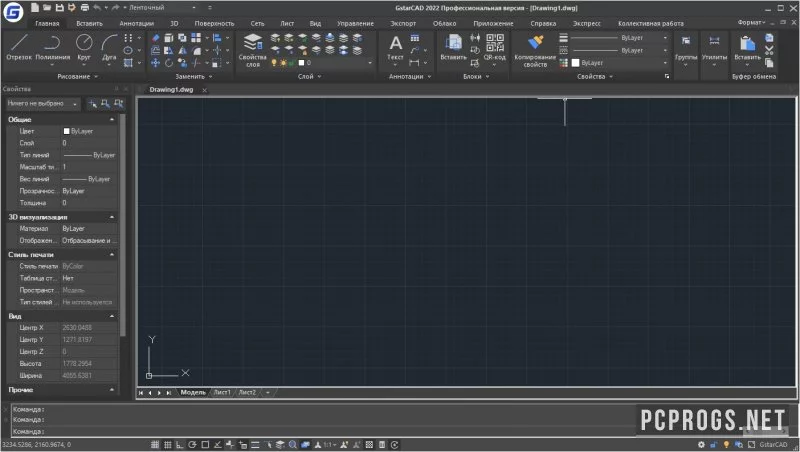Open file using the folder icon
Screen dimensions: 800x452
(47, 8)
